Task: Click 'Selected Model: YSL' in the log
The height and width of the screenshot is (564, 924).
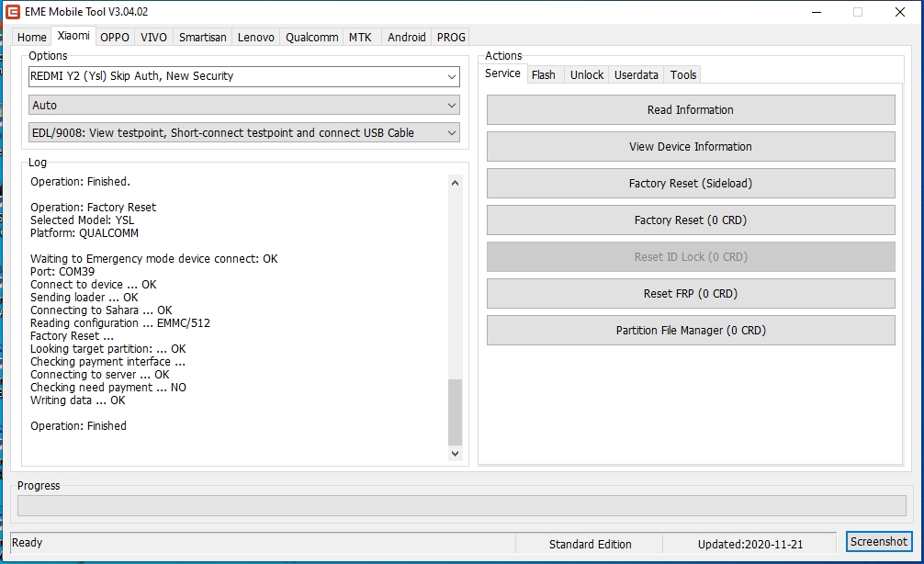Action: (x=83, y=220)
